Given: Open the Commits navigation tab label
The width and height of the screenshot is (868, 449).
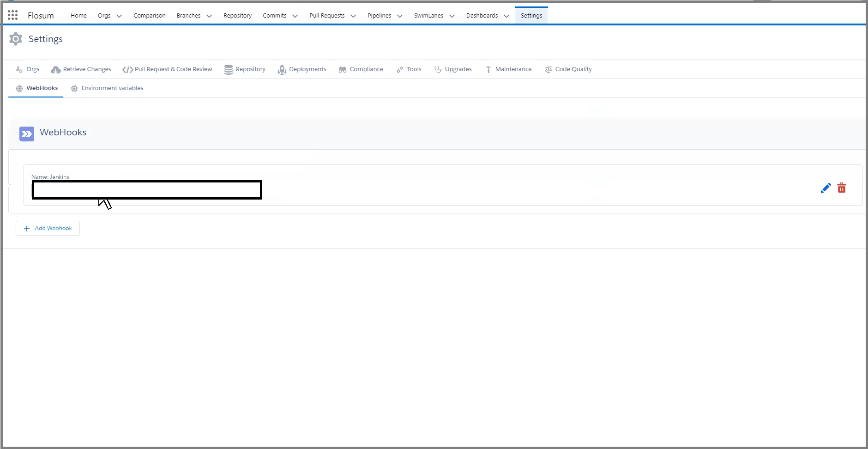Looking at the screenshot, I should 275,15.
